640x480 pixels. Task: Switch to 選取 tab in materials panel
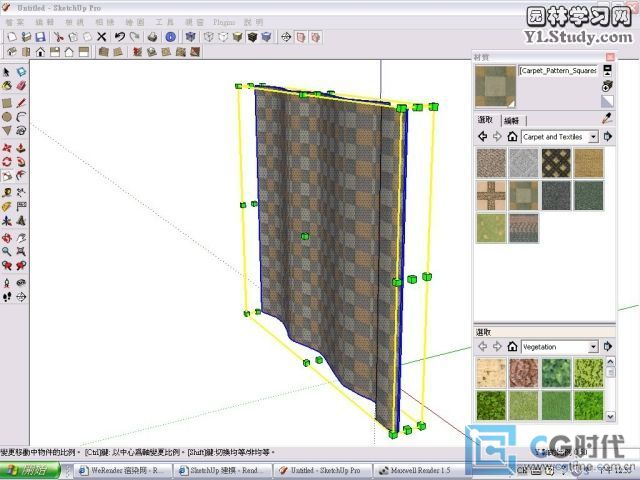click(485, 120)
